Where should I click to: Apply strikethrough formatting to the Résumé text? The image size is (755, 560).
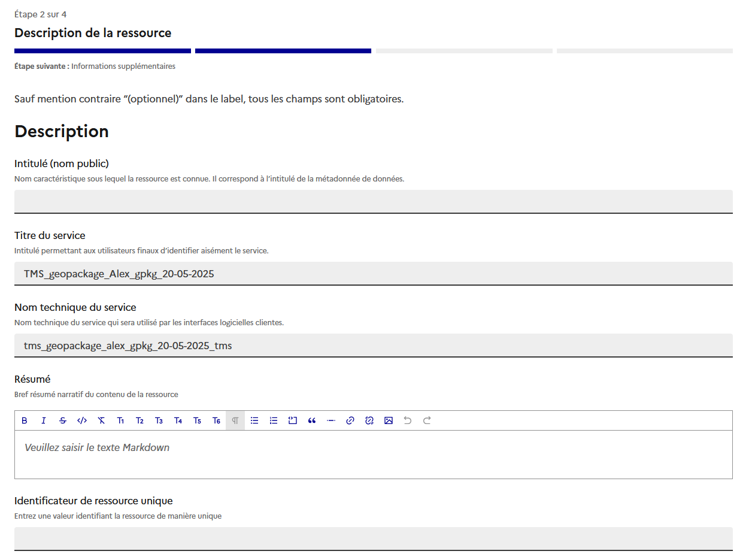(x=62, y=420)
